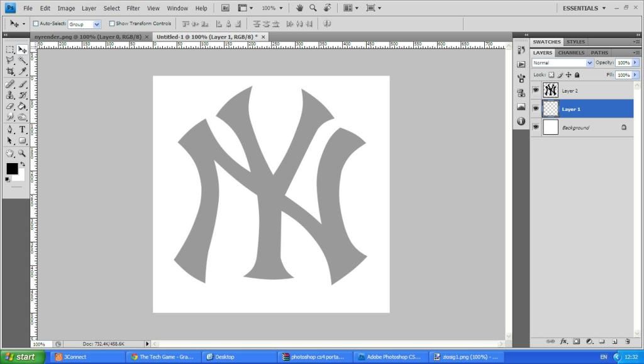The width and height of the screenshot is (644, 364).
Task: Select the Crop tool
Action: tap(10, 71)
